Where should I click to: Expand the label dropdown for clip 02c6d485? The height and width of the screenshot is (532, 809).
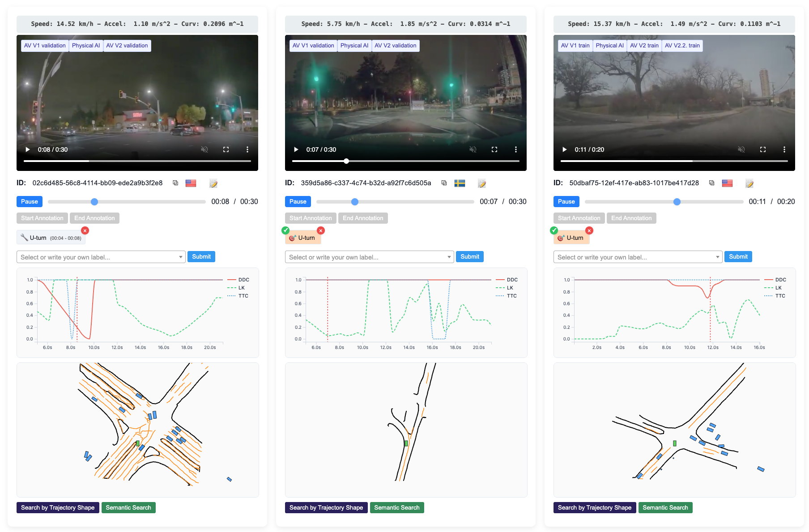point(180,257)
